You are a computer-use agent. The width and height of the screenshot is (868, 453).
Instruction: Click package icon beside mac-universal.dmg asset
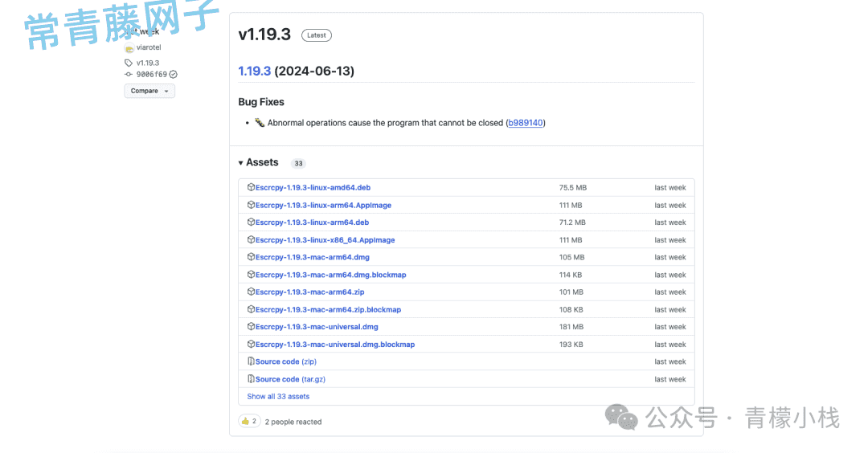point(251,327)
